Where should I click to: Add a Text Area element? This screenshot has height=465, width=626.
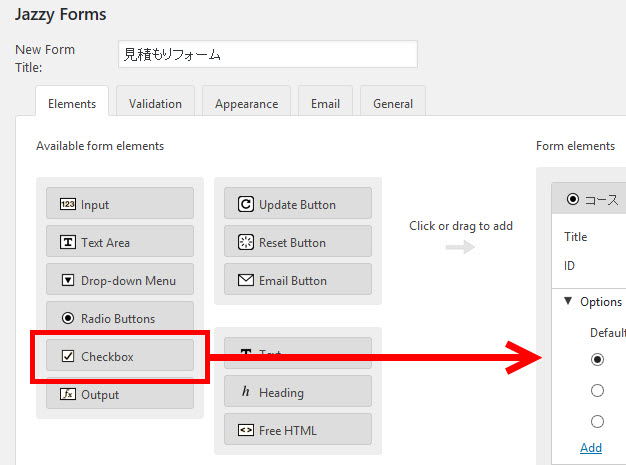(120, 241)
